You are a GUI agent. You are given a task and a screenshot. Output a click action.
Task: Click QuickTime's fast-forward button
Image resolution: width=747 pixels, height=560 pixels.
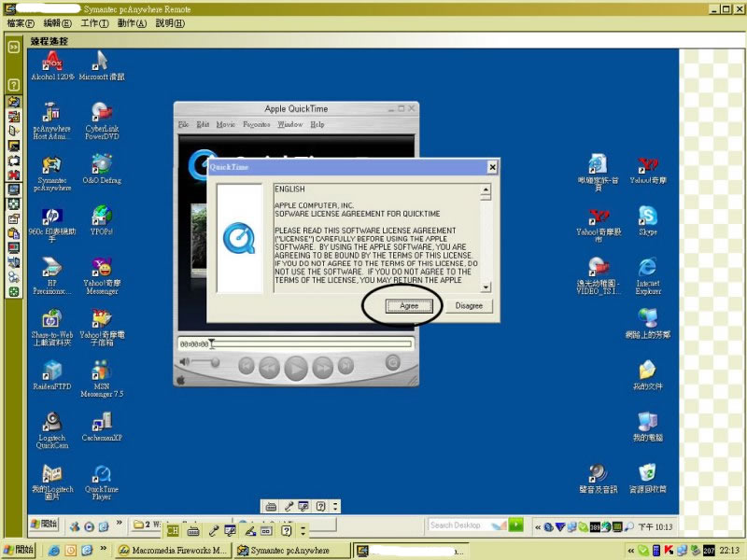[323, 368]
